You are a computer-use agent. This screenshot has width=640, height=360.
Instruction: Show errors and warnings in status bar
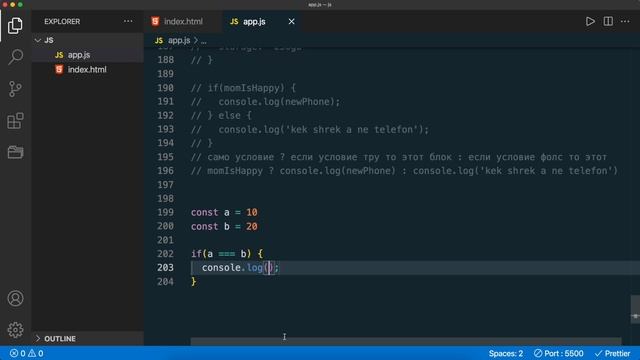27,353
